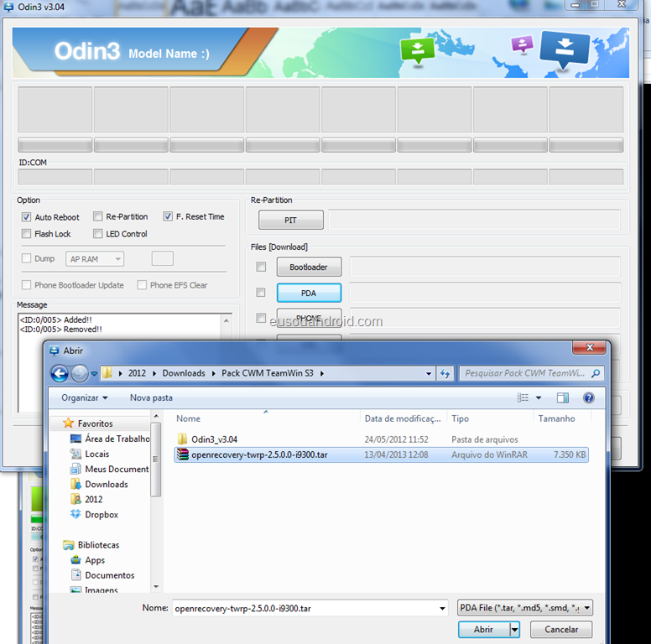Click the Message log scroll up arrow
This screenshot has height=644, width=651.
click(227, 320)
